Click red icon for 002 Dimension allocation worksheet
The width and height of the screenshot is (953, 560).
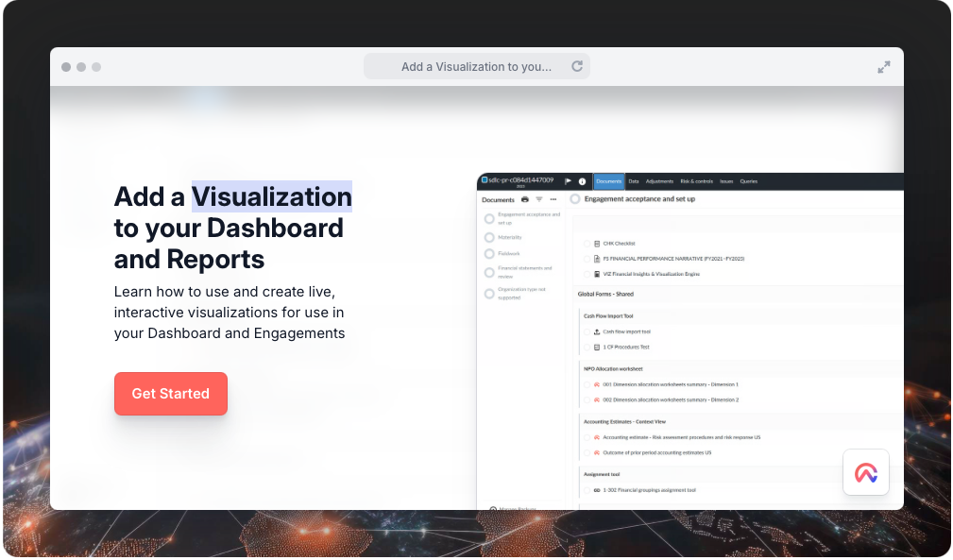(x=597, y=400)
